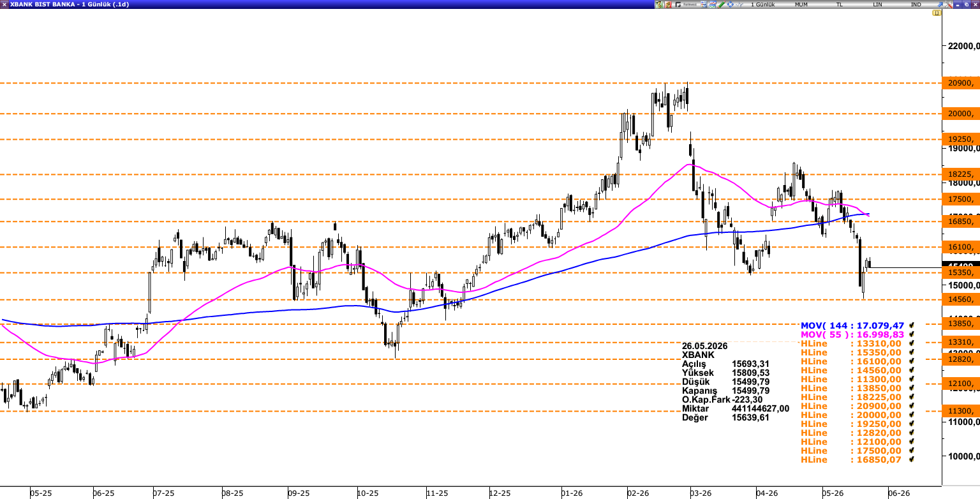Screen dimensions: 980x499
Task: Click the ForInvest logo button
Action: tap(686, 4)
